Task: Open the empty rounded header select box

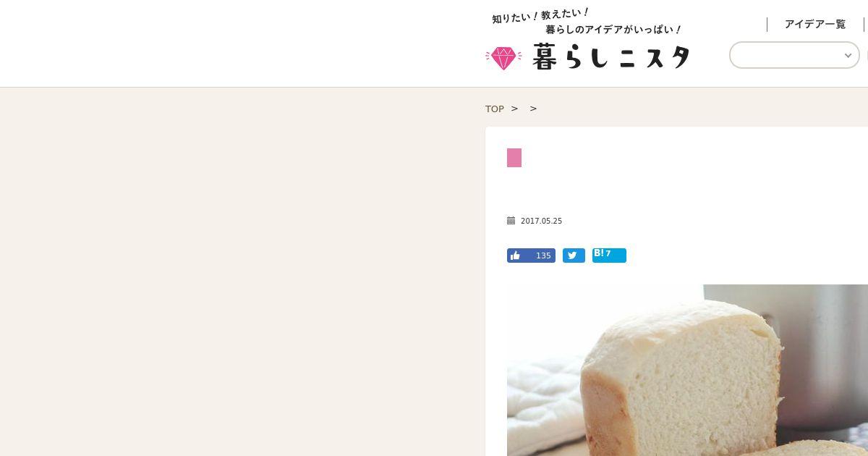Action: pyautogui.click(x=794, y=55)
